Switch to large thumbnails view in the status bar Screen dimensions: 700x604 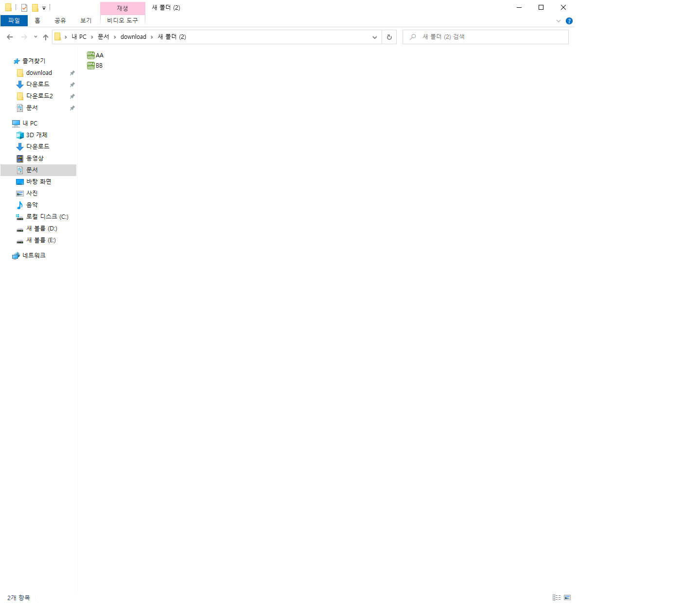(x=567, y=597)
